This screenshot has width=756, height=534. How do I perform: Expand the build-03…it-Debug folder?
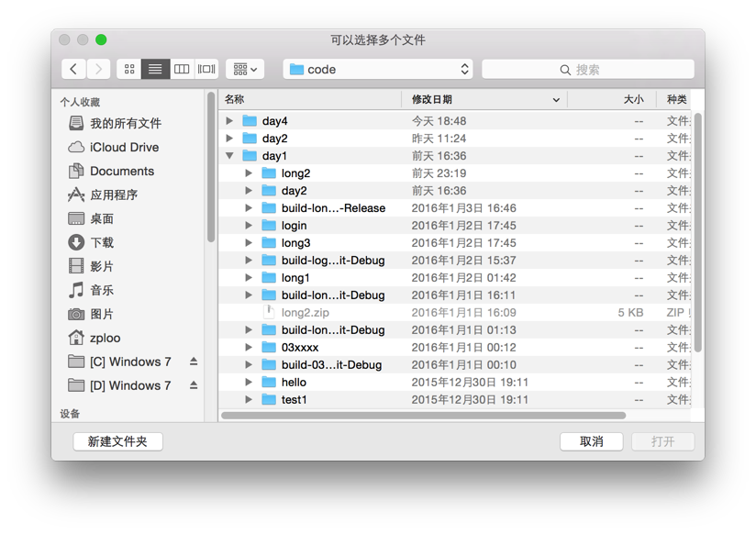249,364
